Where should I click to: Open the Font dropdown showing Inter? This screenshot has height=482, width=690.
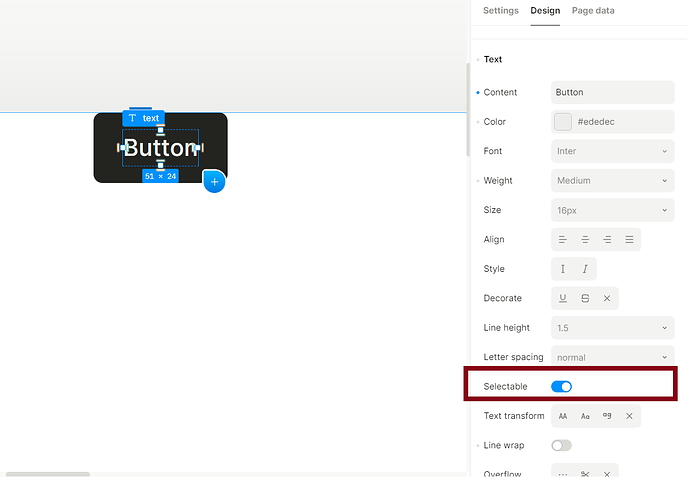[x=612, y=151]
